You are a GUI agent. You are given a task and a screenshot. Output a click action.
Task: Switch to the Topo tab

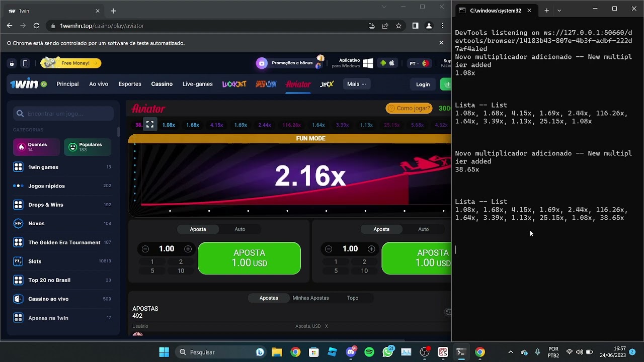[x=353, y=298]
